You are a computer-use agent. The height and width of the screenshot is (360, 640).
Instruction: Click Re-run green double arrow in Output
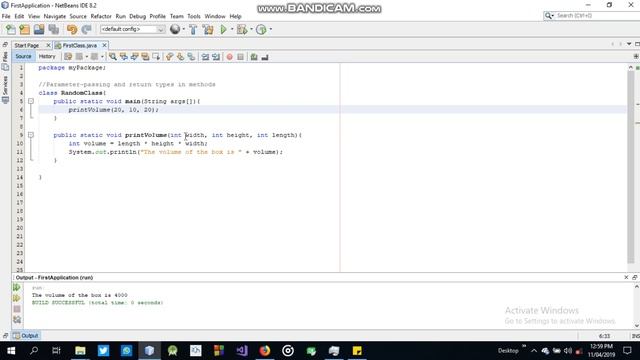[x=17, y=287]
